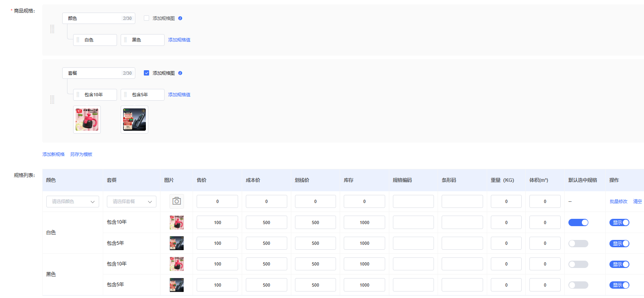
Task: Click batch 条形码 input field
Action: (x=462, y=201)
